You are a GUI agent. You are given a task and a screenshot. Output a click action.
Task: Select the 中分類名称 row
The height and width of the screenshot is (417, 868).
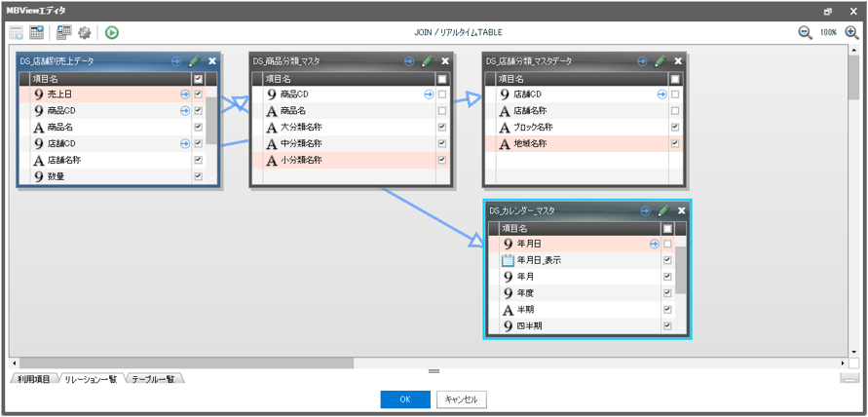tap(350, 144)
